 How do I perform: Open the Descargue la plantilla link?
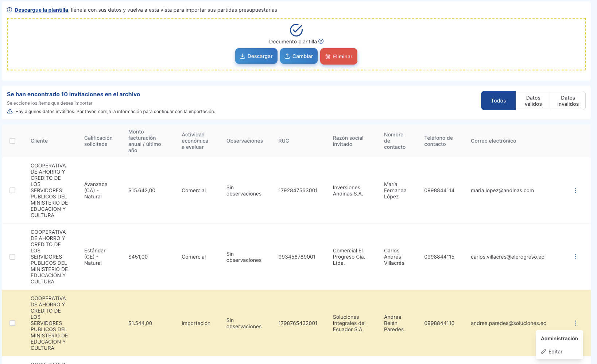[41, 10]
